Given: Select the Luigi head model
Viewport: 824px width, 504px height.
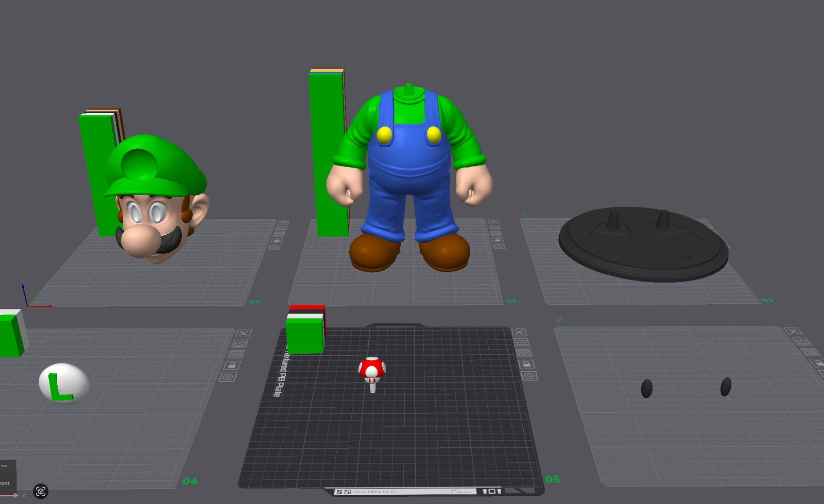Looking at the screenshot, I should click(x=156, y=198).
